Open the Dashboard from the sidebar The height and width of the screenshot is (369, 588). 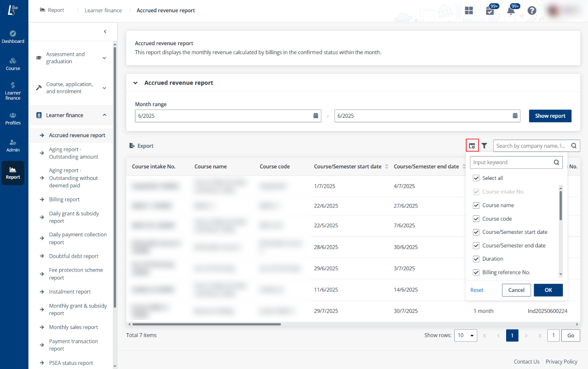click(13, 37)
